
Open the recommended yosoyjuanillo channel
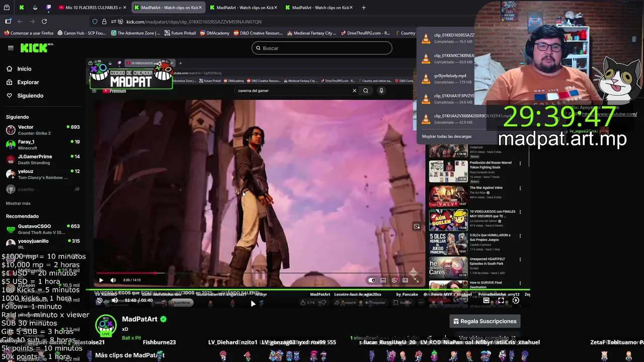pyautogui.click(x=43, y=243)
